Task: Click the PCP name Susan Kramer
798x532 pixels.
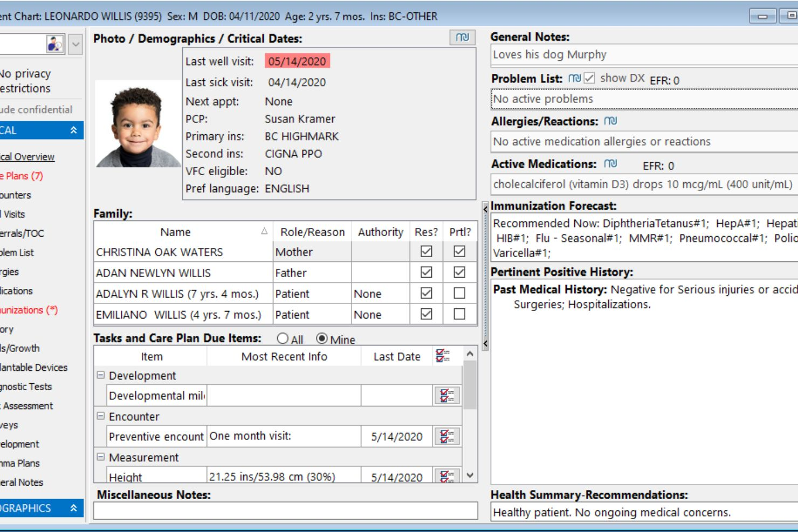Action: [300, 119]
